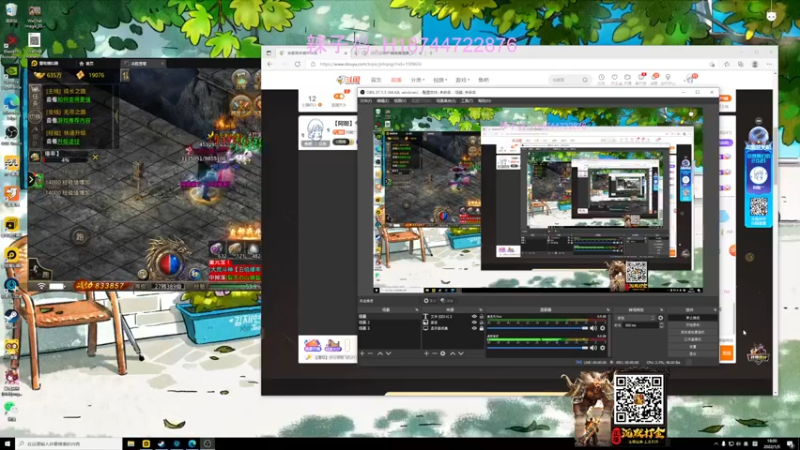Open the OBS Help menu
The height and width of the screenshot is (450, 800).
484,101
